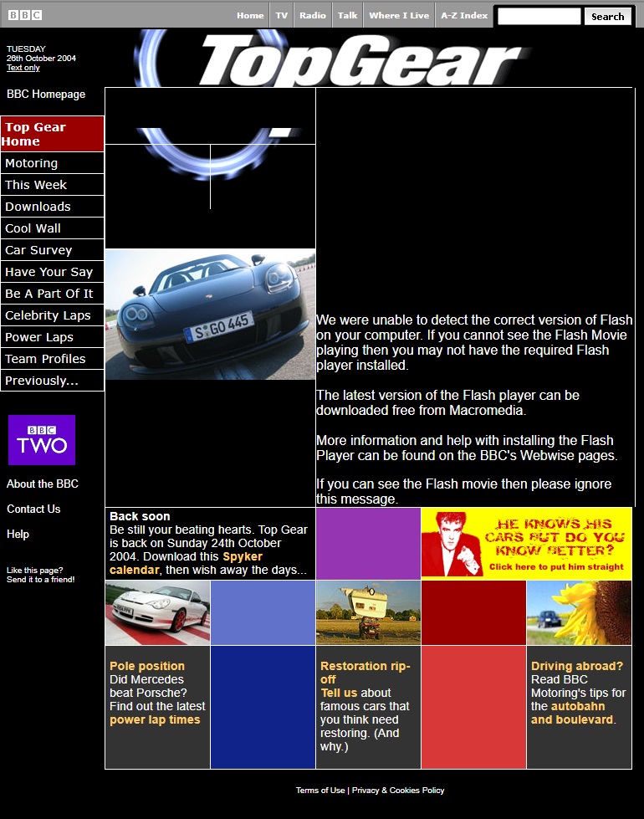Open the white Porsche thumbnail image
The image size is (644, 819).
tap(157, 612)
